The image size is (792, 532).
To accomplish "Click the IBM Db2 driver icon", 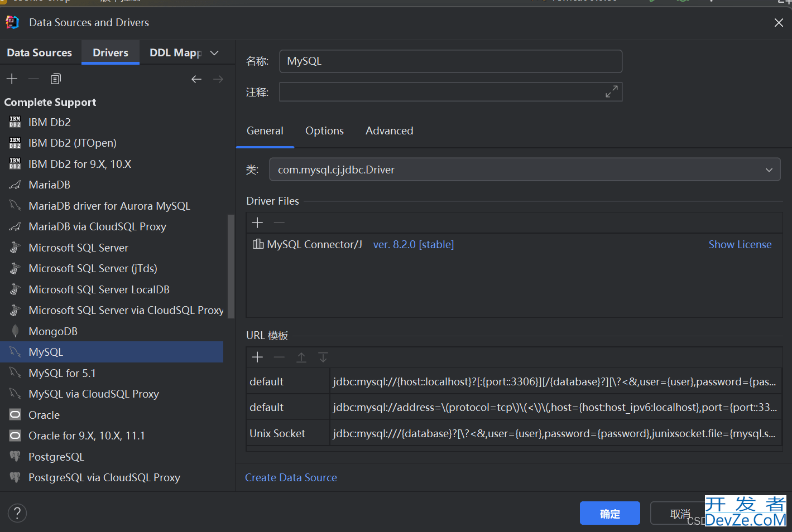I will [x=15, y=122].
